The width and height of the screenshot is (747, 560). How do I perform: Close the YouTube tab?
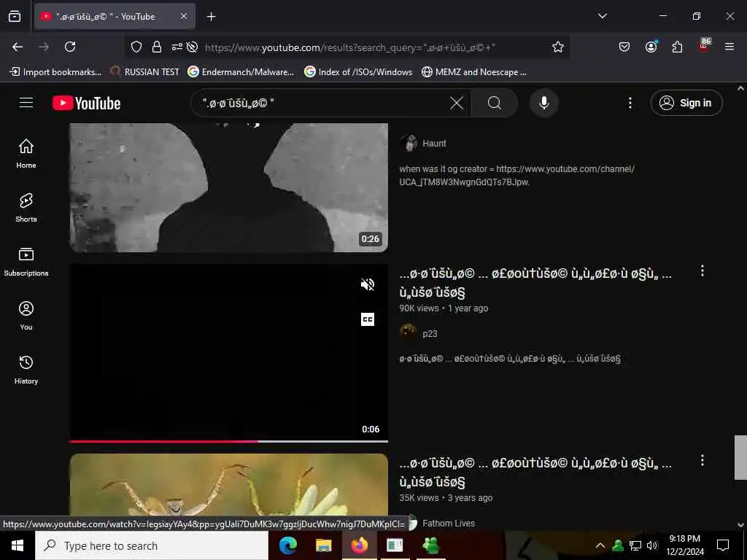(184, 17)
